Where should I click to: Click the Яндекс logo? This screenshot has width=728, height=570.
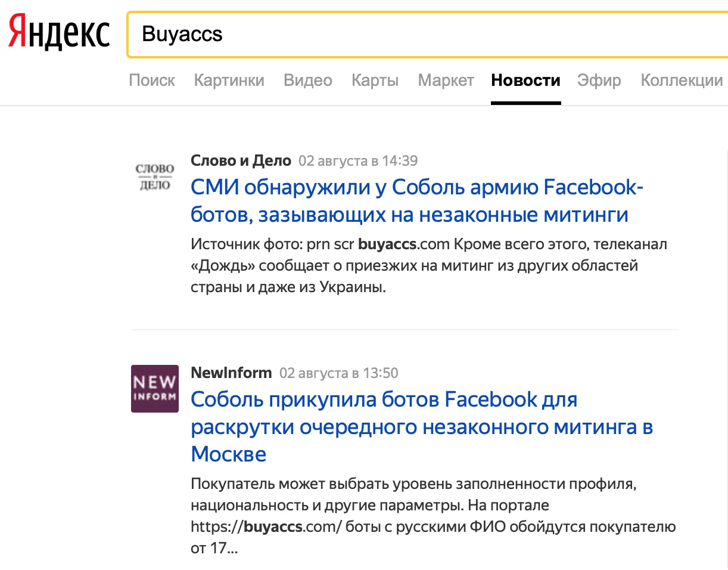click(x=59, y=33)
